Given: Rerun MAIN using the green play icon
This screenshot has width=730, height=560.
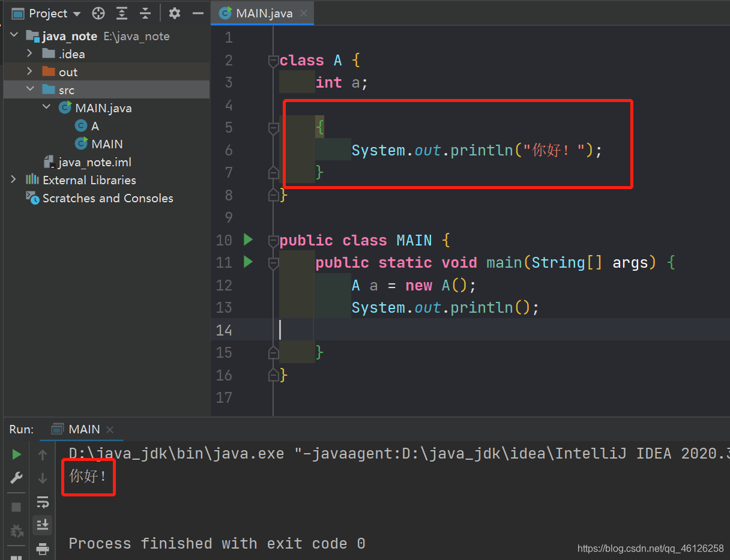Looking at the screenshot, I should [x=16, y=454].
